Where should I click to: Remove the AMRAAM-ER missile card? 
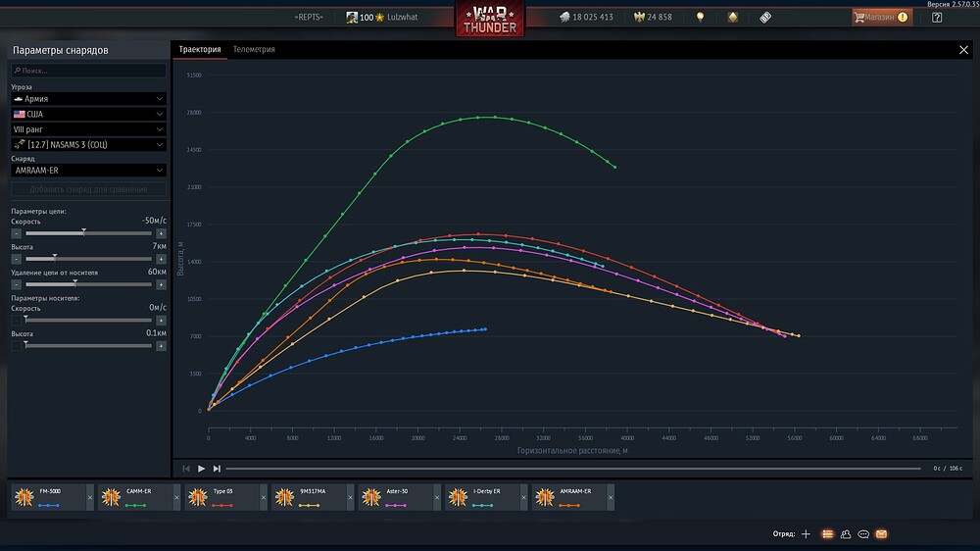pyautogui.click(x=611, y=497)
